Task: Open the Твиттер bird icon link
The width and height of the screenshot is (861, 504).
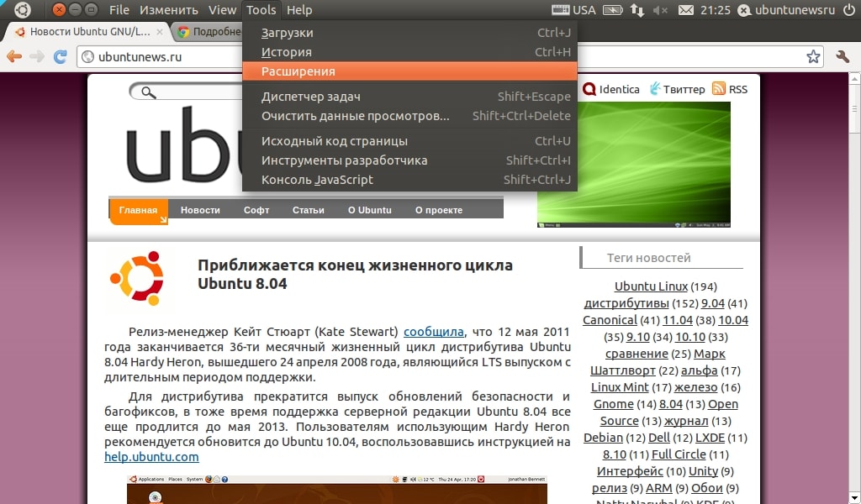Action: click(x=654, y=89)
